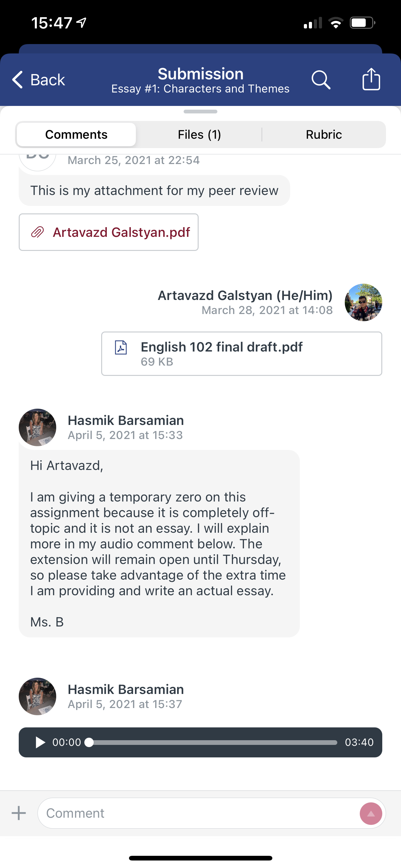This screenshot has width=401, height=868.
Task: Select the Comments tab
Action: [x=77, y=134]
